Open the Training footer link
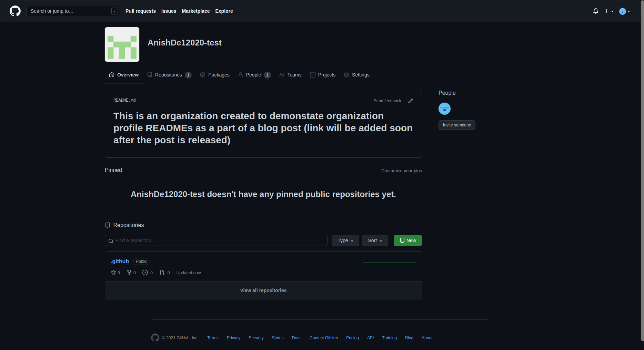 [x=389, y=338]
